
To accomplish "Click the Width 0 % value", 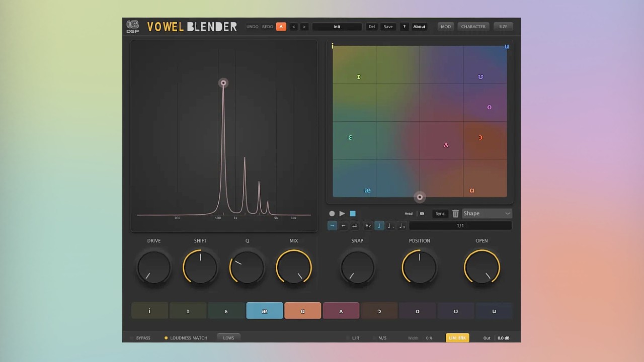I will (x=429, y=338).
